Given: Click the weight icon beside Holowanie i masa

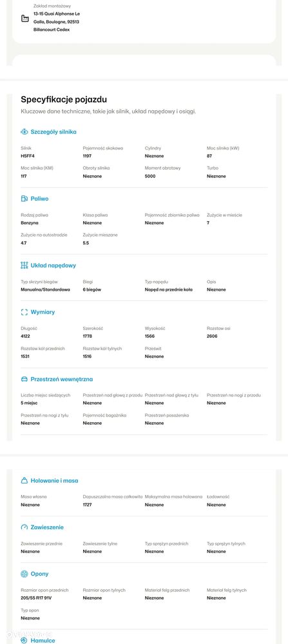Looking at the screenshot, I should coord(24,480).
